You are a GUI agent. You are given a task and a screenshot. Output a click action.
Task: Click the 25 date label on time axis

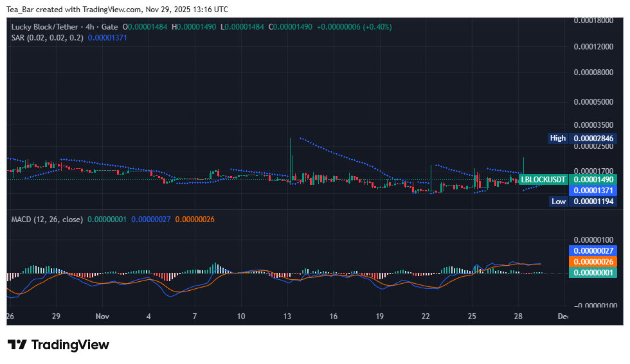pyautogui.click(x=472, y=316)
